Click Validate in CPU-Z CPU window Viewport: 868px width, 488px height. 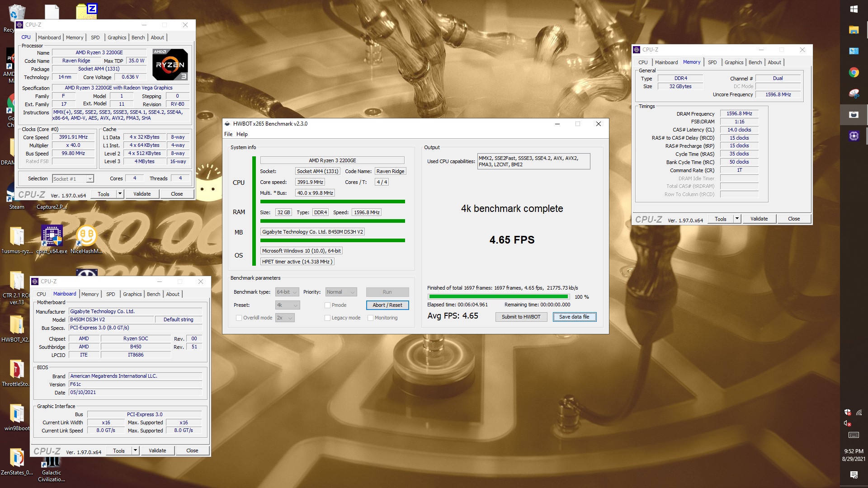(142, 194)
